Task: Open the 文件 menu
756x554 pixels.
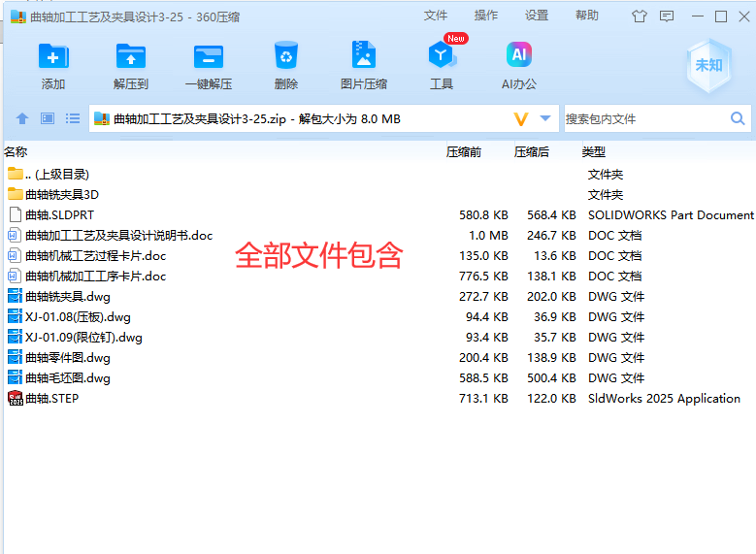Action: [x=436, y=16]
